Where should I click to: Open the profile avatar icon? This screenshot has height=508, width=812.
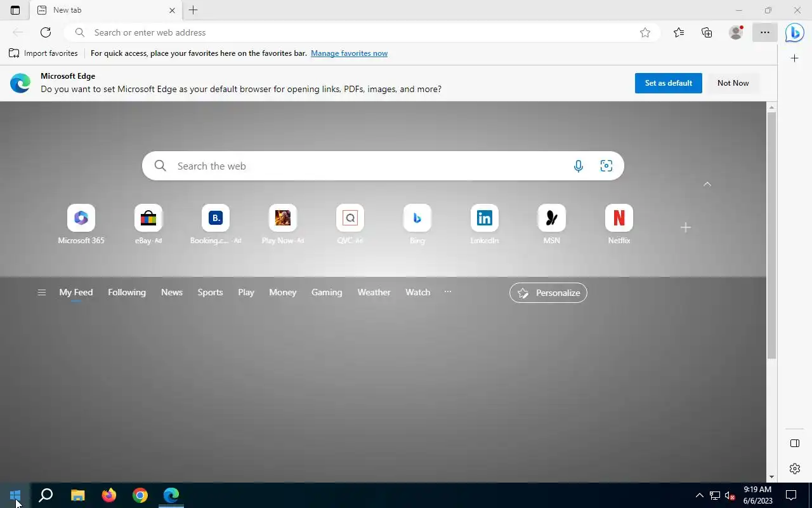click(x=736, y=32)
